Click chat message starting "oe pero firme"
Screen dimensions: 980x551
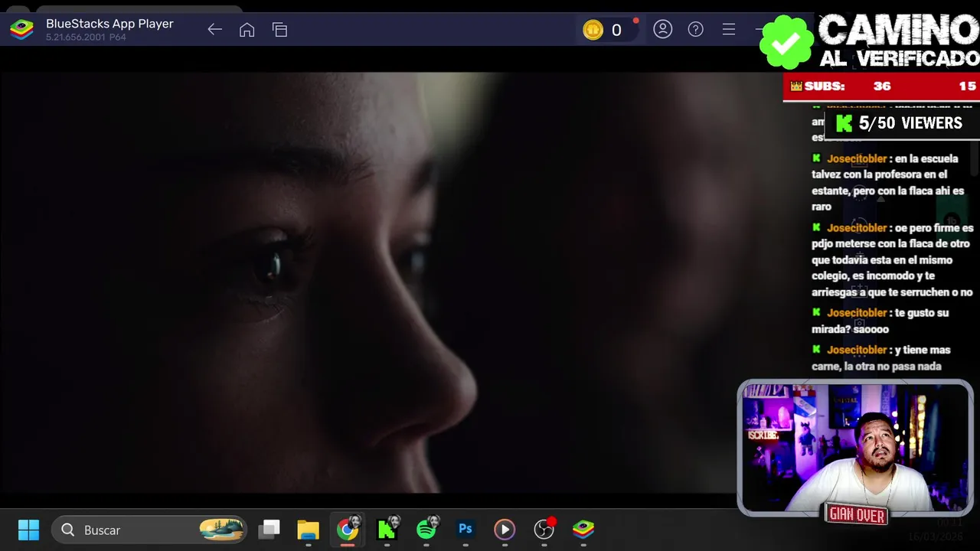tap(893, 260)
